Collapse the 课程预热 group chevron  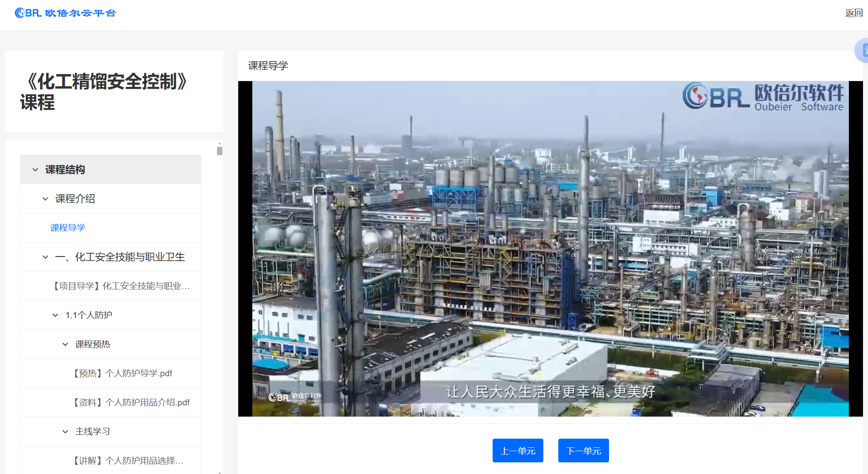click(65, 344)
